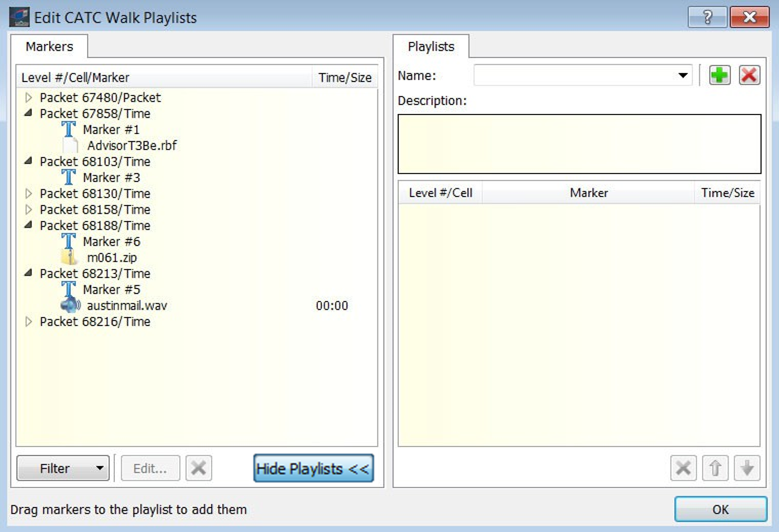This screenshot has width=779, height=532.
Task: Click the application icon in title bar
Action: [19, 18]
